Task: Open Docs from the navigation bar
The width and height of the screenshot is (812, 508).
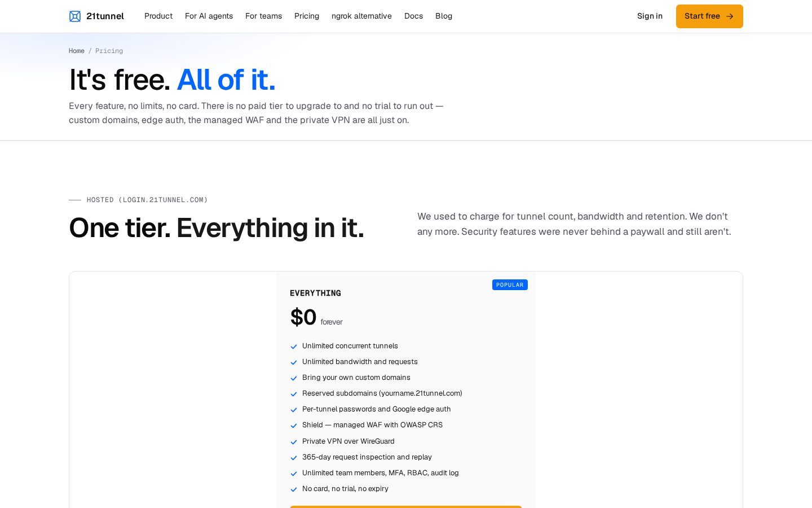Action: 413,16
